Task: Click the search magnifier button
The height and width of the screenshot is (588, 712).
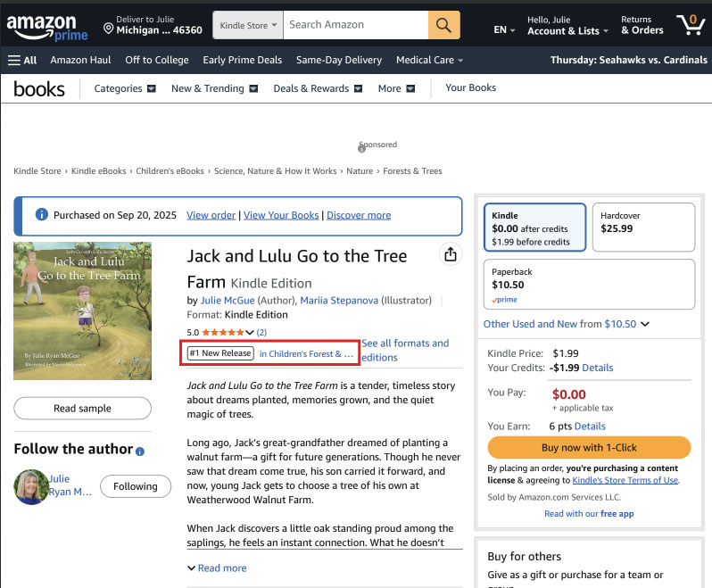Action: pos(443,25)
